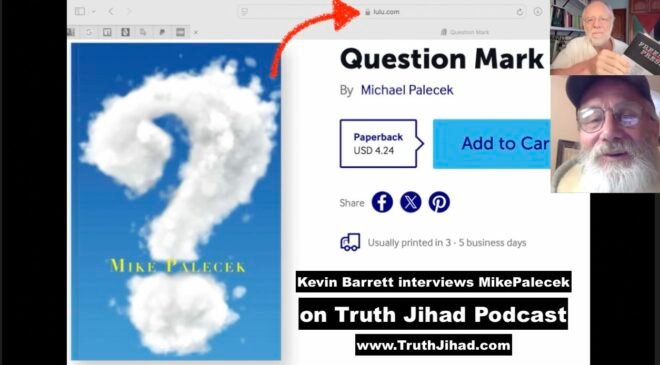The width and height of the screenshot is (660, 365).
Task: Open the pinned tab with G favicon
Action: 89,32
